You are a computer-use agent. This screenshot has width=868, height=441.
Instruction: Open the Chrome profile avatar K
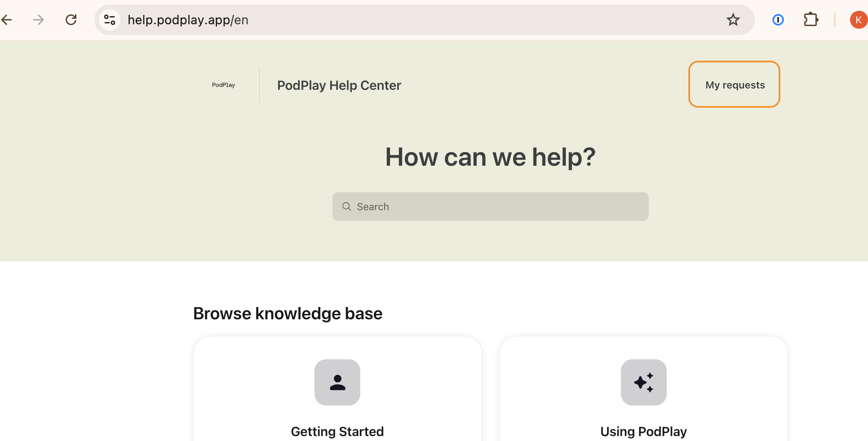pyautogui.click(x=858, y=20)
